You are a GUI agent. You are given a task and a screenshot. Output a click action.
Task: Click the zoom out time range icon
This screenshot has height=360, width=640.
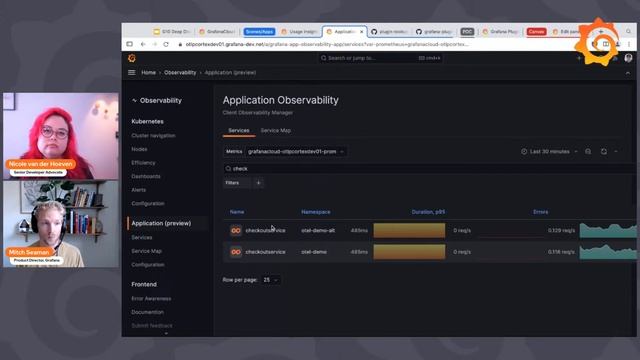click(x=588, y=151)
